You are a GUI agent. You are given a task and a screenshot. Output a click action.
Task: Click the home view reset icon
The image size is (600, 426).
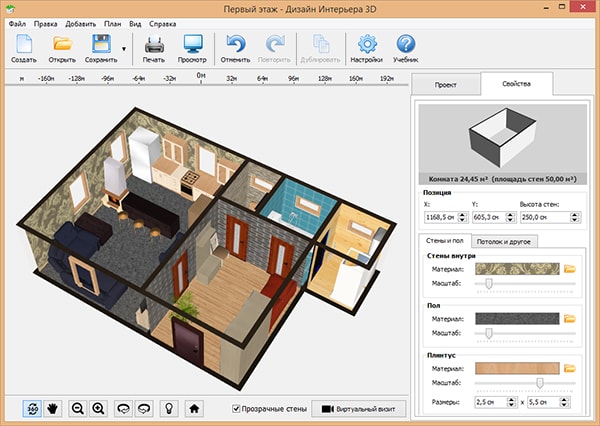(x=196, y=408)
